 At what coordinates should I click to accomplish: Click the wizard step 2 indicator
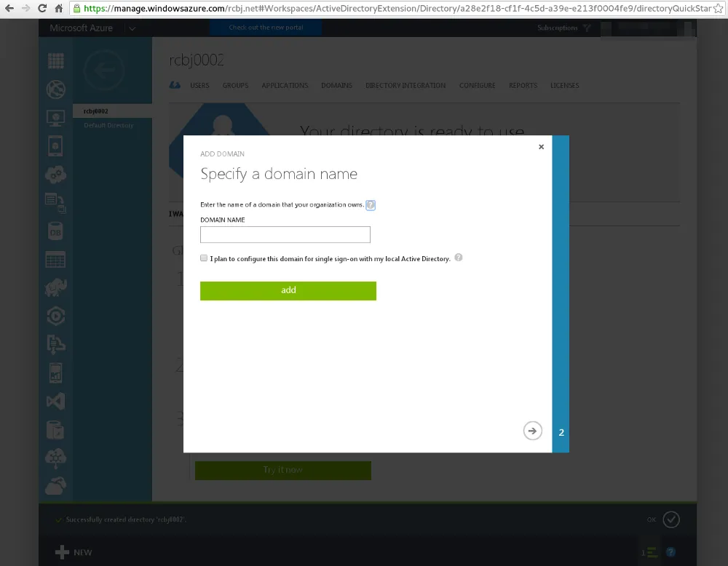(x=561, y=432)
